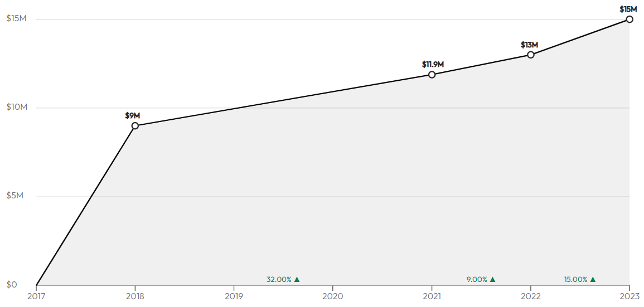Click the 32.00% growth label
The image size is (644, 307).
(279, 280)
